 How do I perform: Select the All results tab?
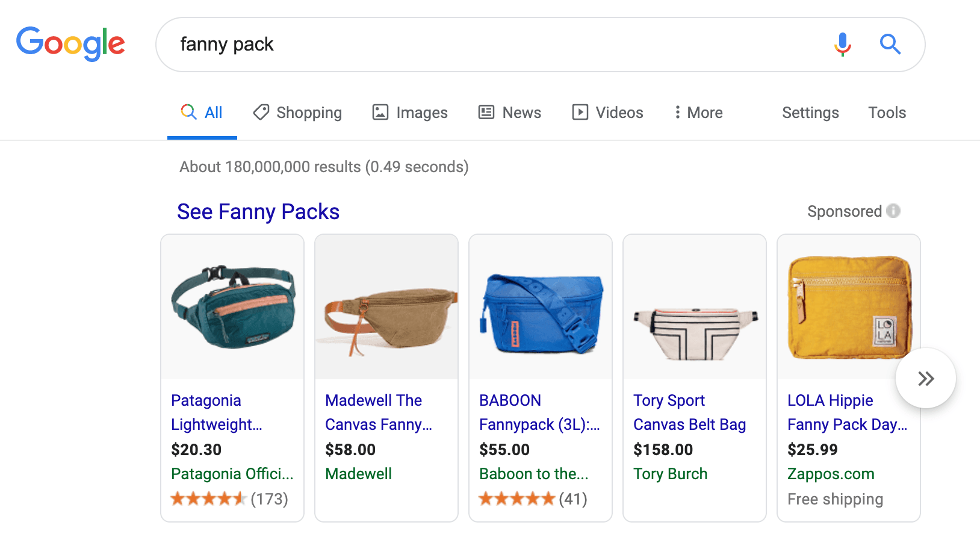point(202,113)
